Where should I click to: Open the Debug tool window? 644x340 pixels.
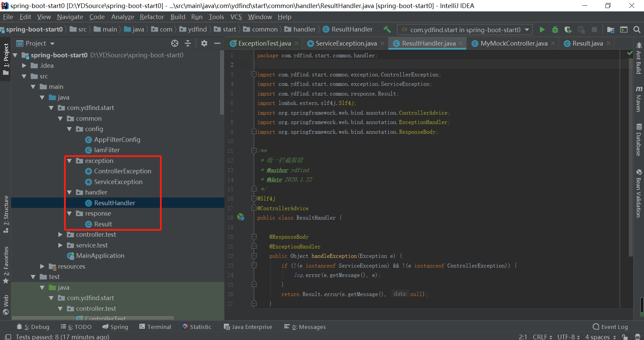coord(33,327)
